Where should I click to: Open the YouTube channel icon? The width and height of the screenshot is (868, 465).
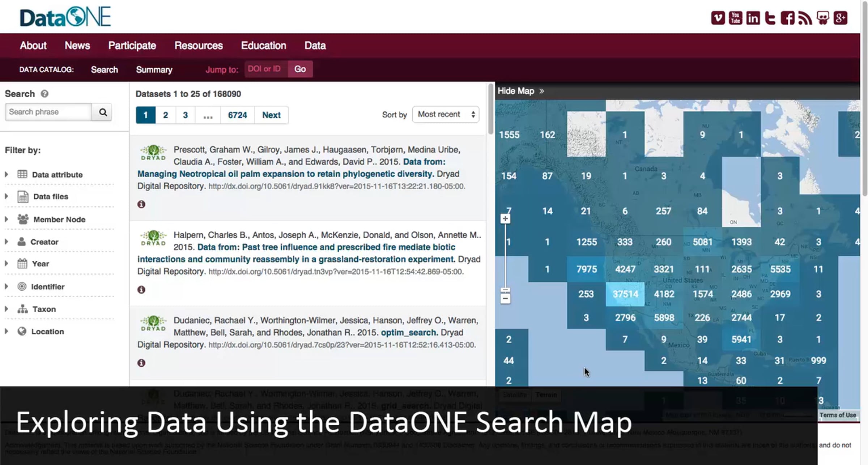tap(735, 18)
